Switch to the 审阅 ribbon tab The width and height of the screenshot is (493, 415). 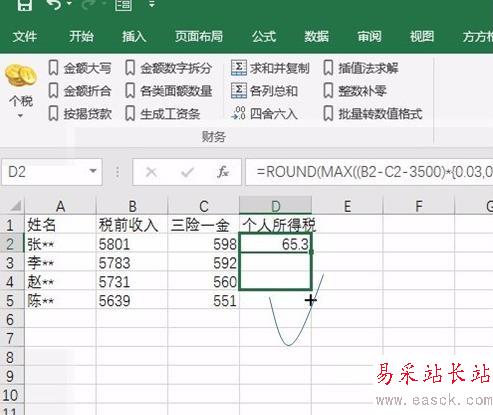point(369,36)
